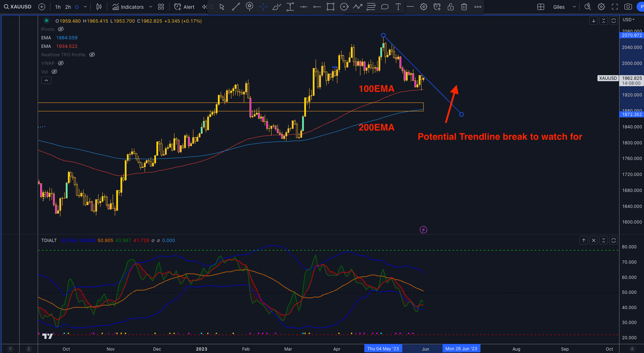Delete the TDIALT pane with the X
Screen dimensions: 644x353
594,240
